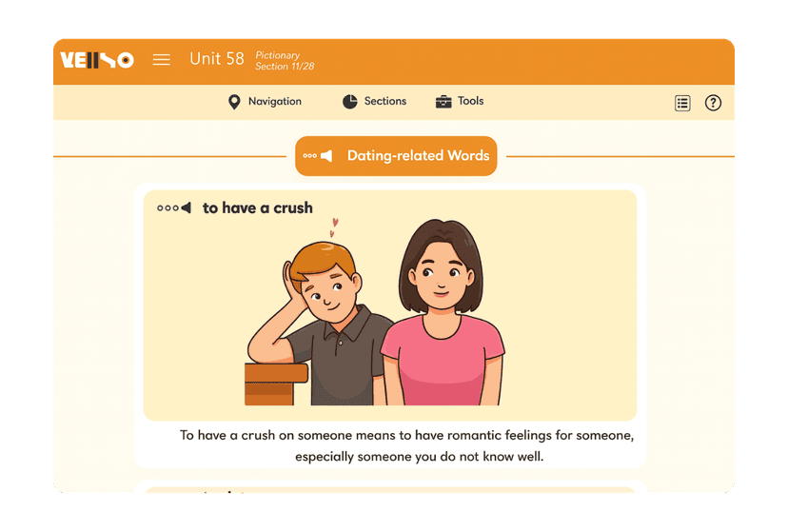
Task: Click the Unit 58 title
Action: 217,59
